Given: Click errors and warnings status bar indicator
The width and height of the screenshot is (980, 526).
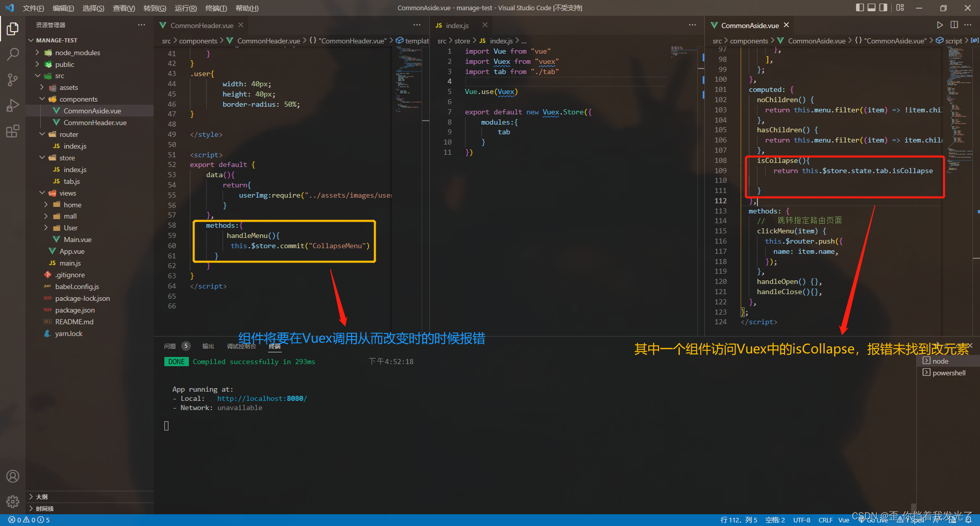Looking at the screenshot, I should click(29, 520).
